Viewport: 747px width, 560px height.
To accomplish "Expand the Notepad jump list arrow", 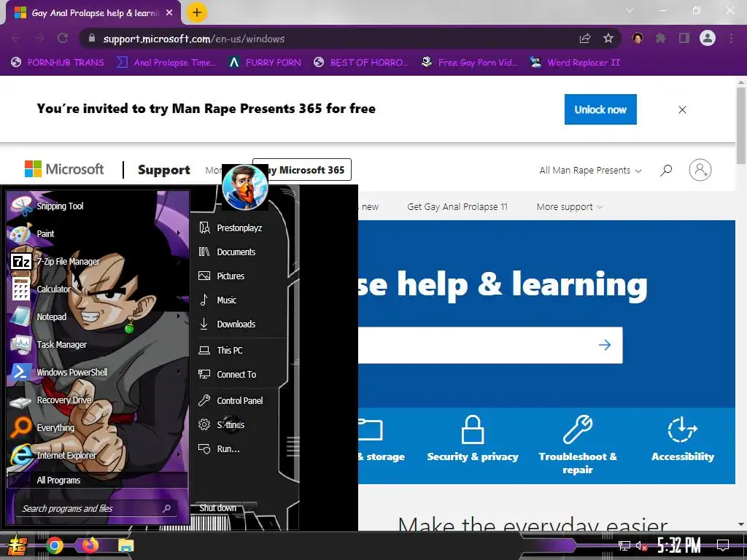I will pyautogui.click(x=179, y=316).
